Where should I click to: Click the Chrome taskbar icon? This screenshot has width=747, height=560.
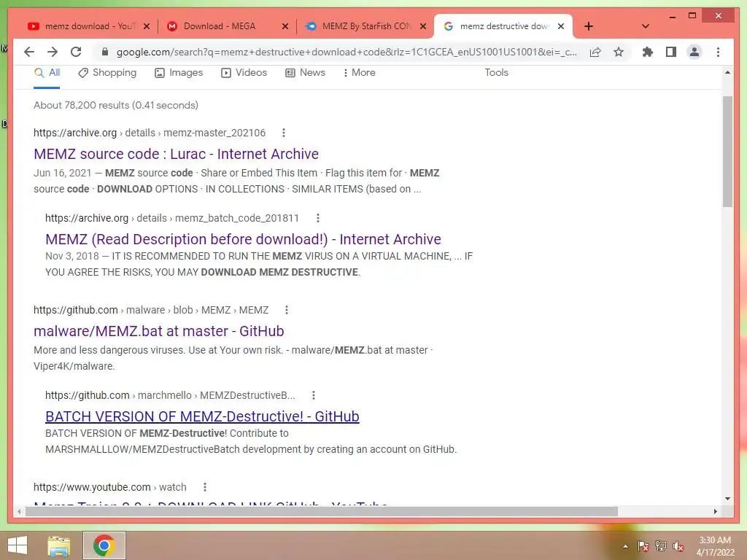click(x=104, y=545)
